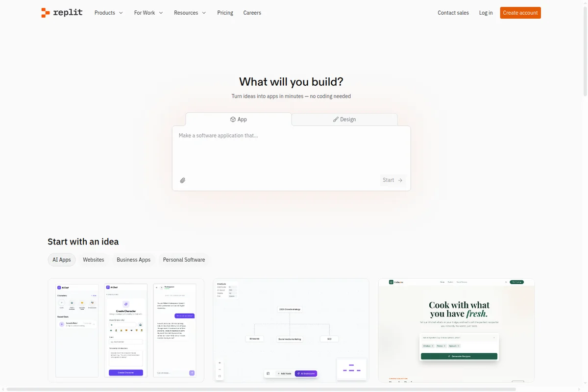Switch to the Business Apps filter

click(133, 260)
